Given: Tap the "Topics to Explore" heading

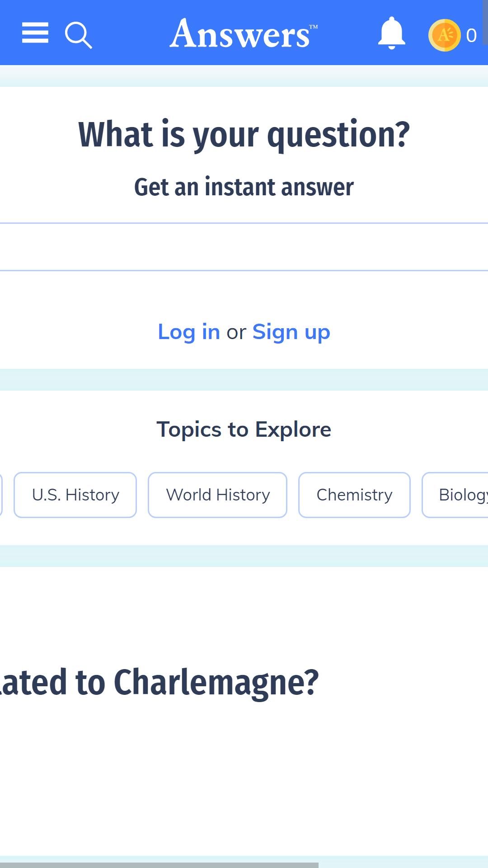Looking at the screenshot, I should (x=244, y=429).
